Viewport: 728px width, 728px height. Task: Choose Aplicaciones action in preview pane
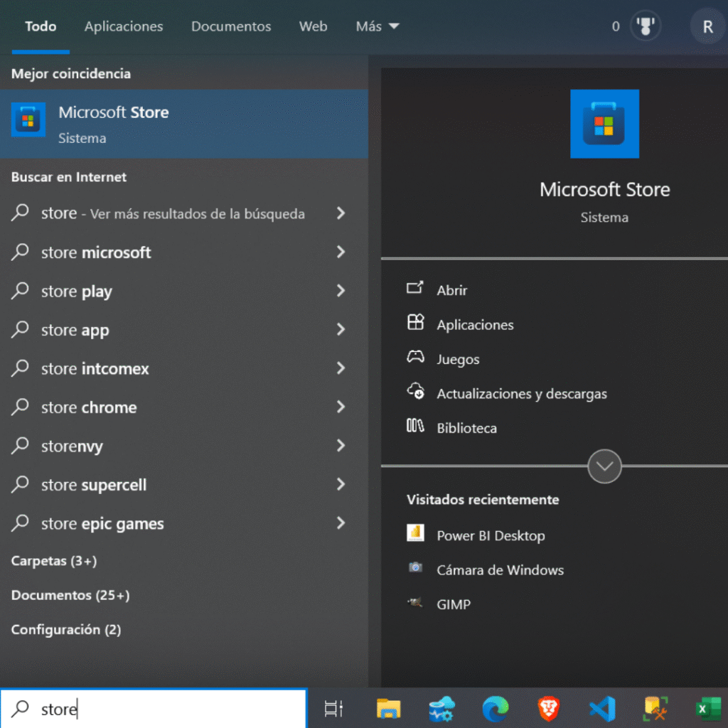[x=475, y=324]
